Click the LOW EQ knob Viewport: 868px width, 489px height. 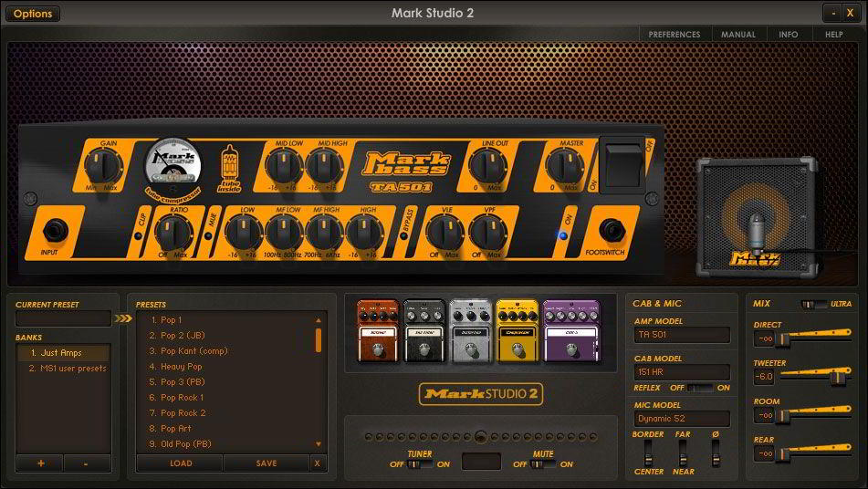pyautogui.click(x=244, y=234)
